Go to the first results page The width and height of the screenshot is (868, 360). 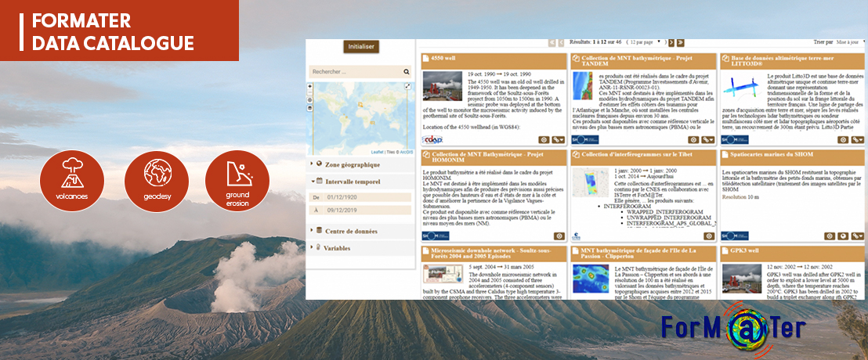tap(552, 42)
